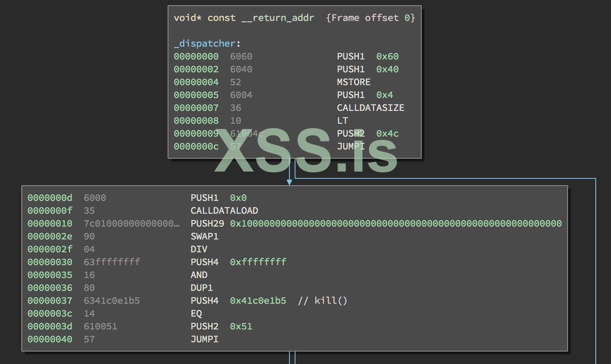Screen dimensions: 611x364
Task: Select address 00000030
Action: pyautogui.click(x=50, y=262)
